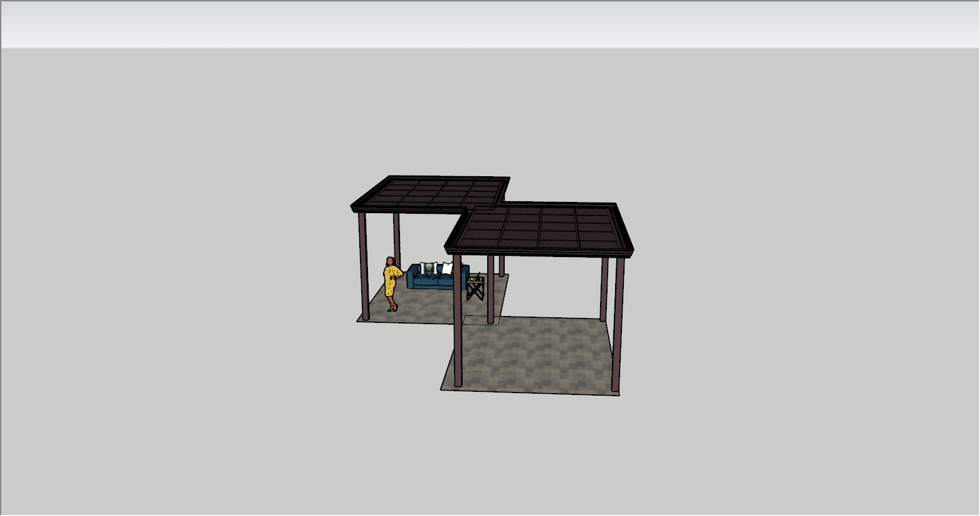This screenshot has height=516, width=980.
Task: Click the middle post beside the side table
Action: click(490, 288)
